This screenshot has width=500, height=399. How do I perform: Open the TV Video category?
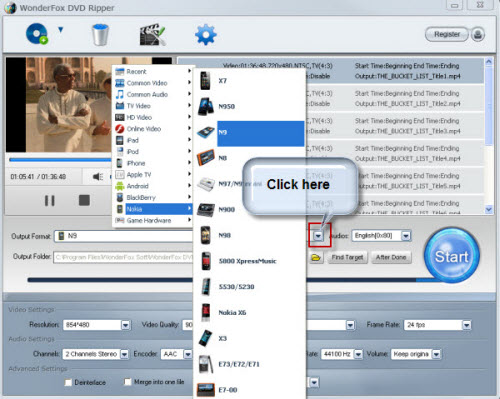tap(153, 106)
